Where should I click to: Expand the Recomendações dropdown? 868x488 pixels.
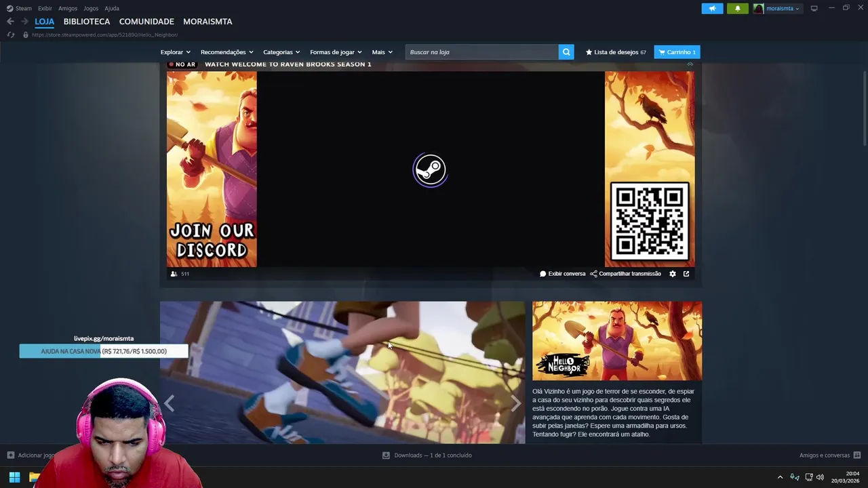click(x=226, y=52)
